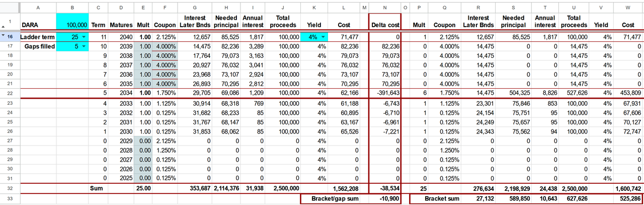Click the annual interest cell 2,924

[252, 75]
